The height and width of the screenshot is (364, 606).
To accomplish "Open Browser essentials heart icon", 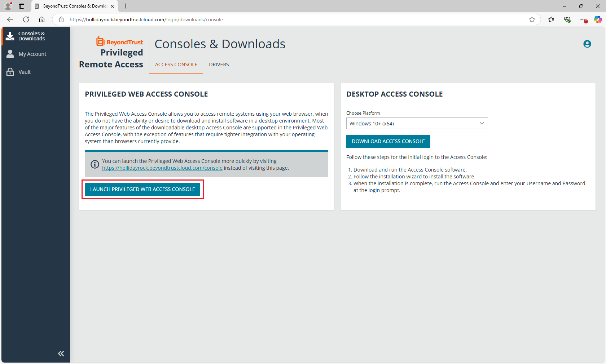I will coord(567,19).
